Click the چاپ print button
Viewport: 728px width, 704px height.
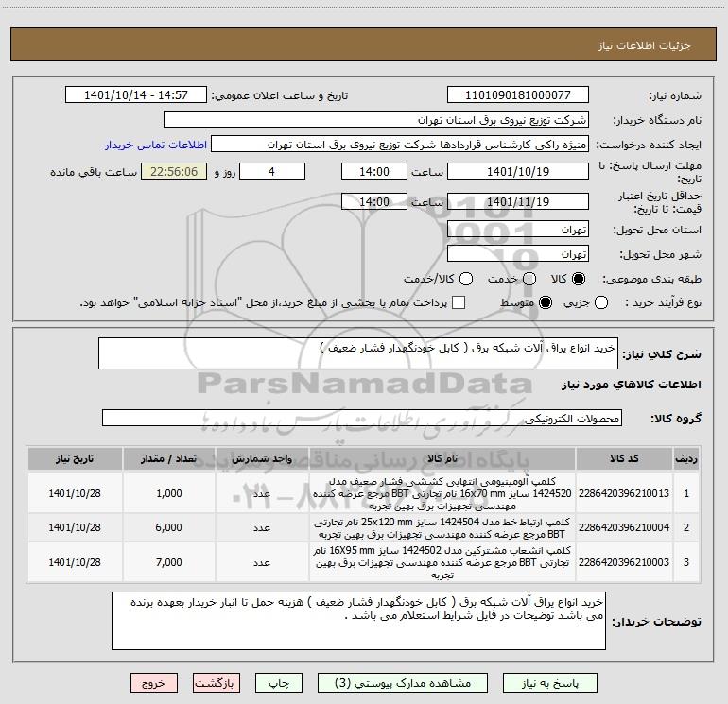(279, 683)
